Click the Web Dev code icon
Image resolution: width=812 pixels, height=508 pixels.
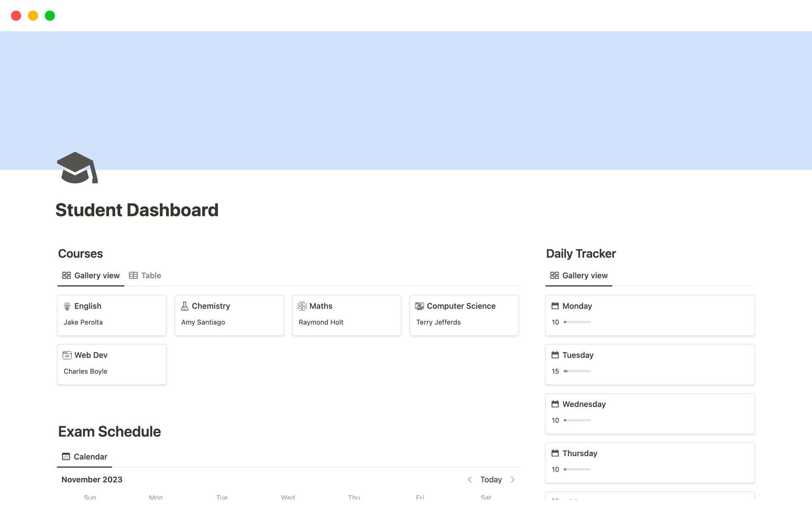67,355
